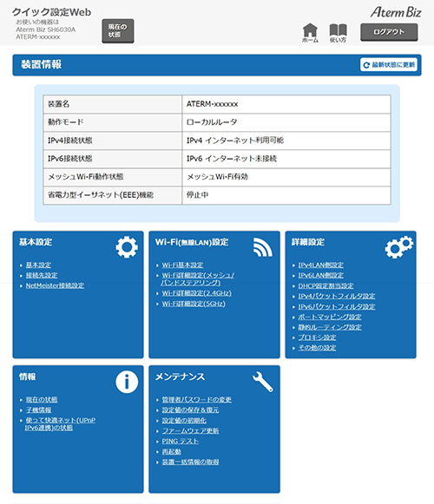Click the ローカルルータ value cell

point(286,122)
